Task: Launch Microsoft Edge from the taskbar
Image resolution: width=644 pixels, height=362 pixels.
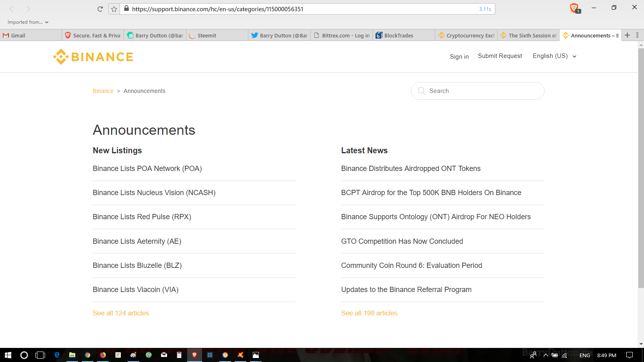Action: click(x=57, y=355)
